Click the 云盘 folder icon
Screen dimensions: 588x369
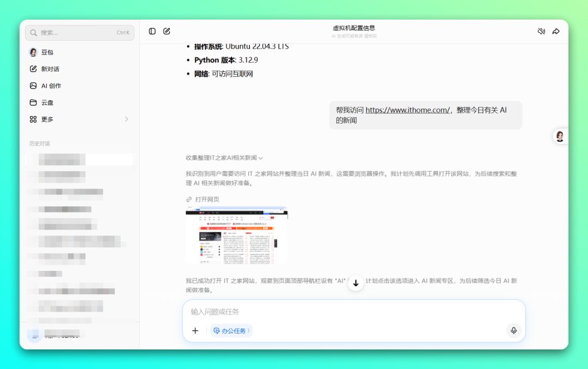click(33, 102)
